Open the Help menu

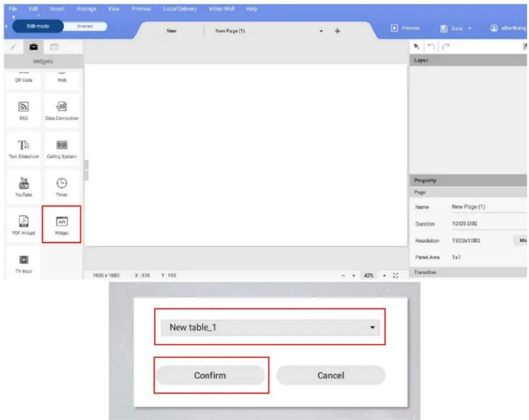pos(252,9)
